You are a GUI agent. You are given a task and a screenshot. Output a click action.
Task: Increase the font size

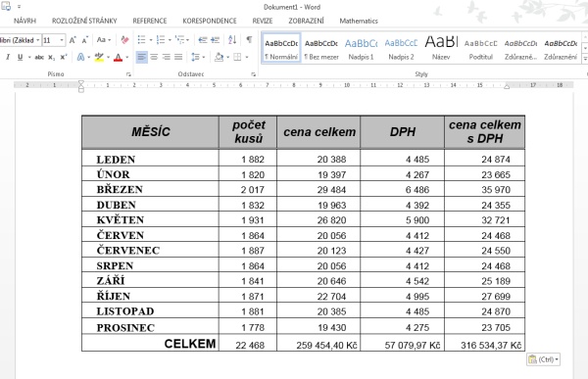click(x=73, y=40)
